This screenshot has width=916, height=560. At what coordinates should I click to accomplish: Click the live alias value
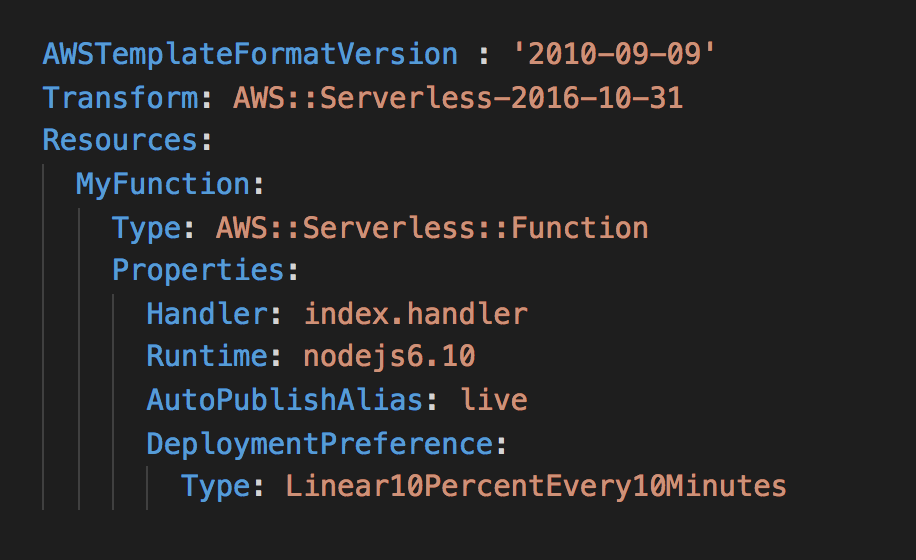494,400
